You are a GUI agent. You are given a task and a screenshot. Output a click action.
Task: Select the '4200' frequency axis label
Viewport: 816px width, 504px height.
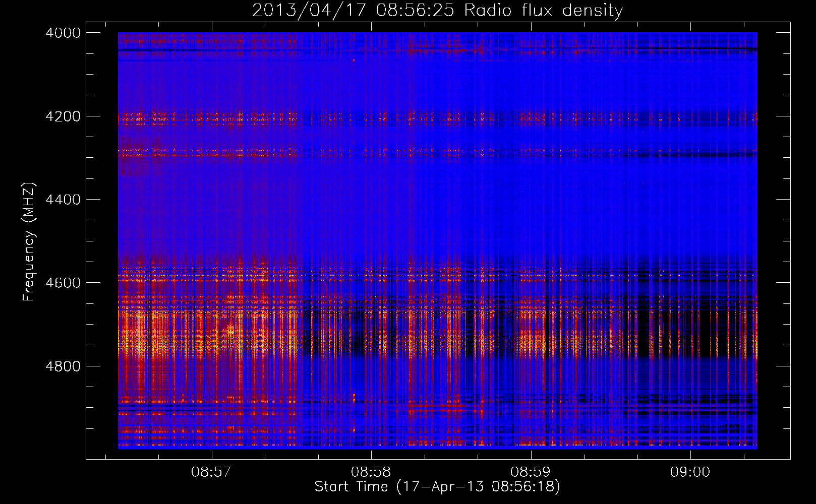[63, 116]
